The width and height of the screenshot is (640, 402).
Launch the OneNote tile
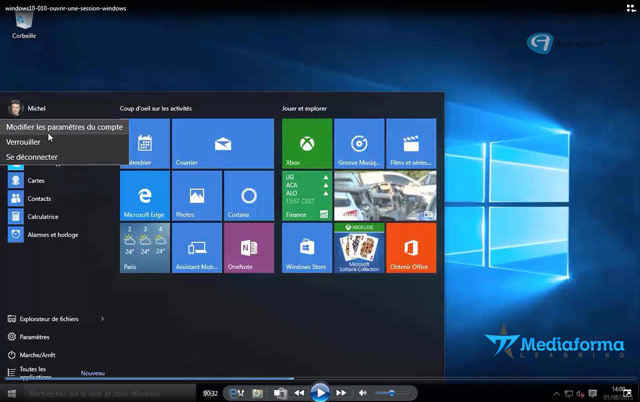pyautogui.click(x=249, y=248)
